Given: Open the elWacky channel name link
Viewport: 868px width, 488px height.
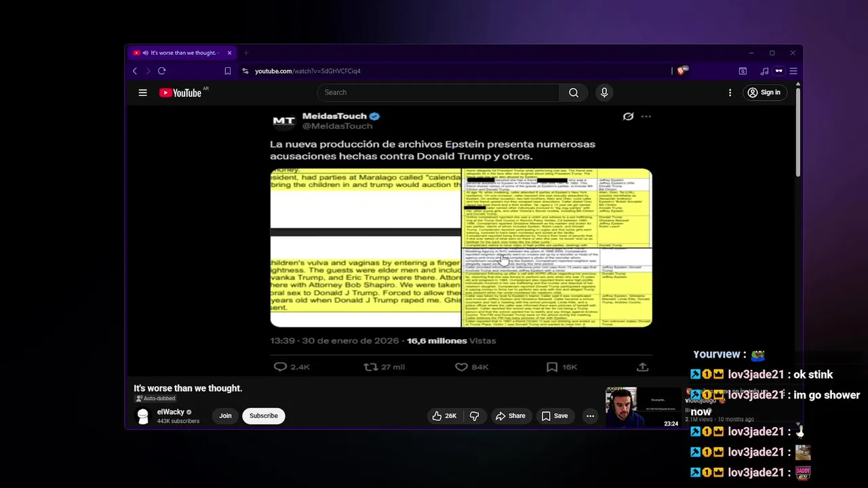Looking at the screenshot, I should pos(171,412).
